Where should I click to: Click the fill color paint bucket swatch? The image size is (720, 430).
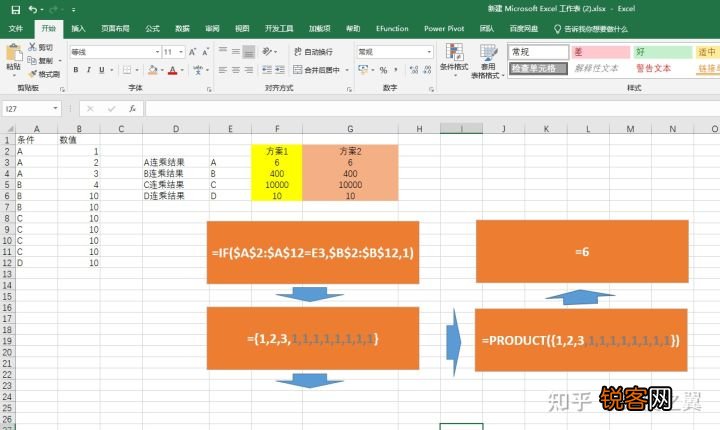pos(153,70)
